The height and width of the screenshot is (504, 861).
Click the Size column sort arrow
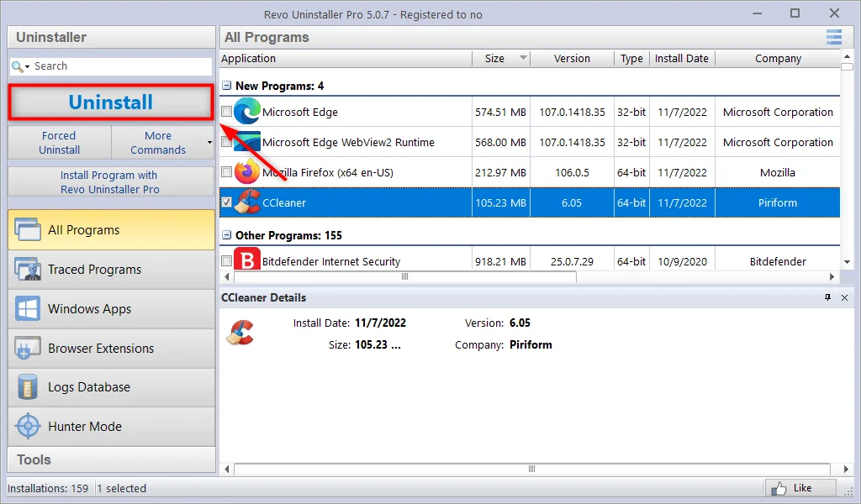[523, 58]
